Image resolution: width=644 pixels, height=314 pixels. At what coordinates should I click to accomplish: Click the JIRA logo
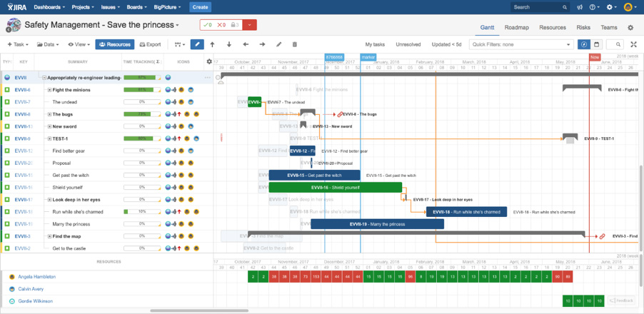point(17,7)
